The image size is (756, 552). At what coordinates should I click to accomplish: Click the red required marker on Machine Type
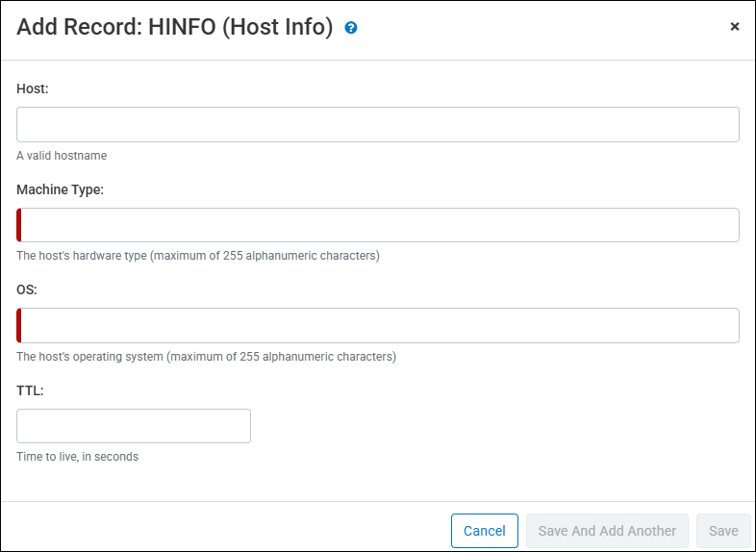click(x=19, y=225)
